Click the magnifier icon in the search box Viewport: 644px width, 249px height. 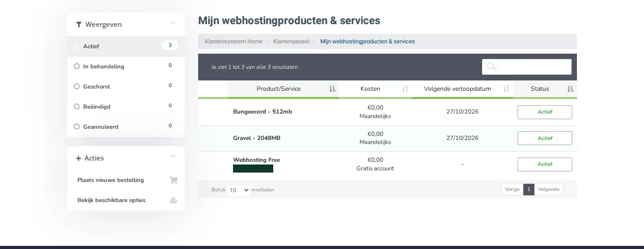coord(492,67)
